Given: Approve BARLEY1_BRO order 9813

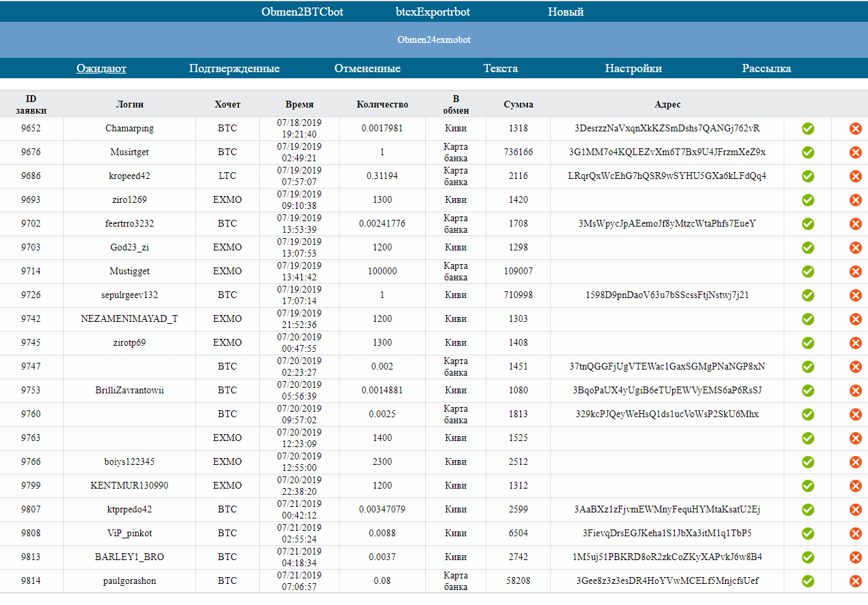Looking at the screenshot, I should tap(808, 557).
